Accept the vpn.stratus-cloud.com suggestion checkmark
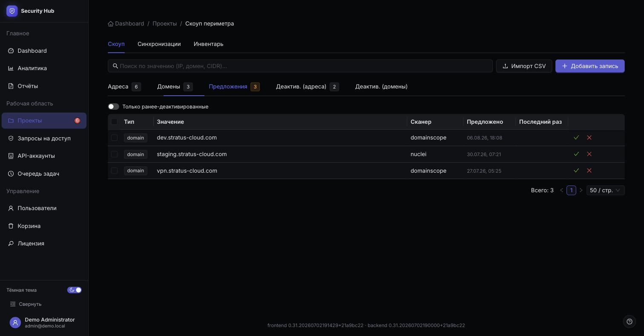The height and width of the screenshot is (336, 644). point(576,171)
